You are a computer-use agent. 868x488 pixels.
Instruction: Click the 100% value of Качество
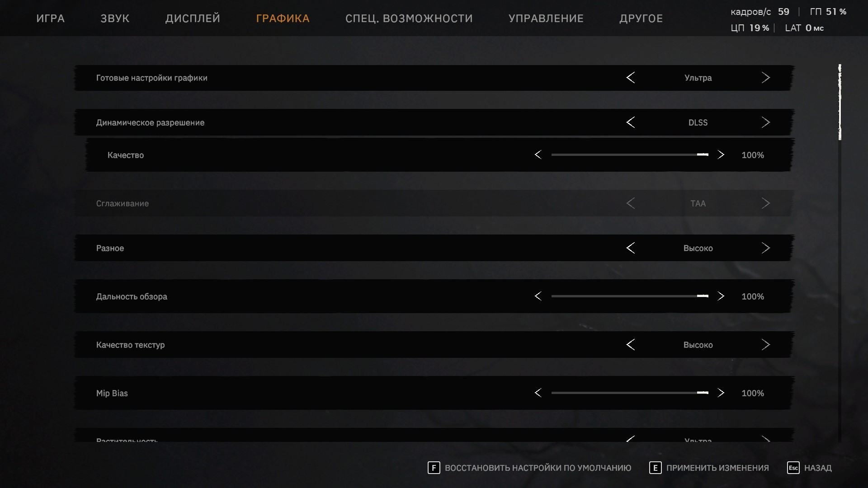click(753, 155)
